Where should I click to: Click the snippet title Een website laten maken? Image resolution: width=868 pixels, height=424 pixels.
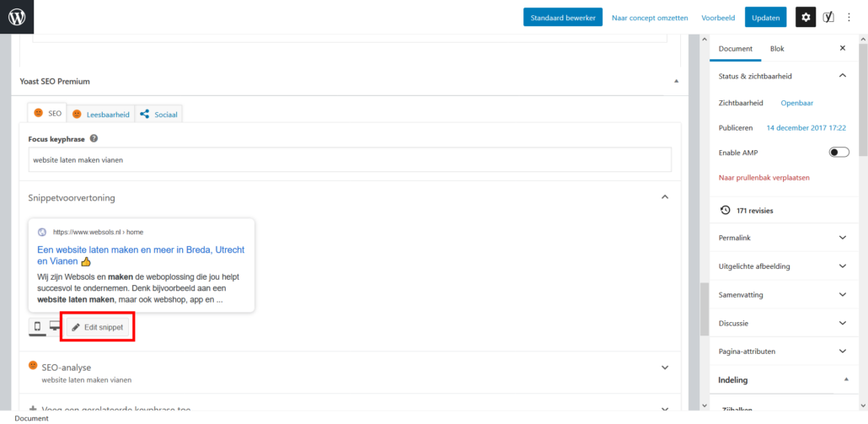click(x=141, y=255)
